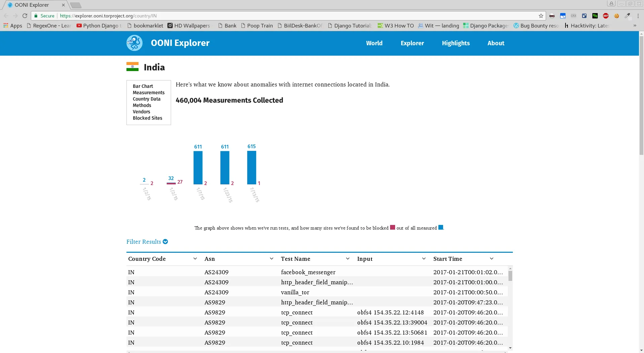644x353 pixels.
Task: Open the About page
Action: click(x=496, y=43)
